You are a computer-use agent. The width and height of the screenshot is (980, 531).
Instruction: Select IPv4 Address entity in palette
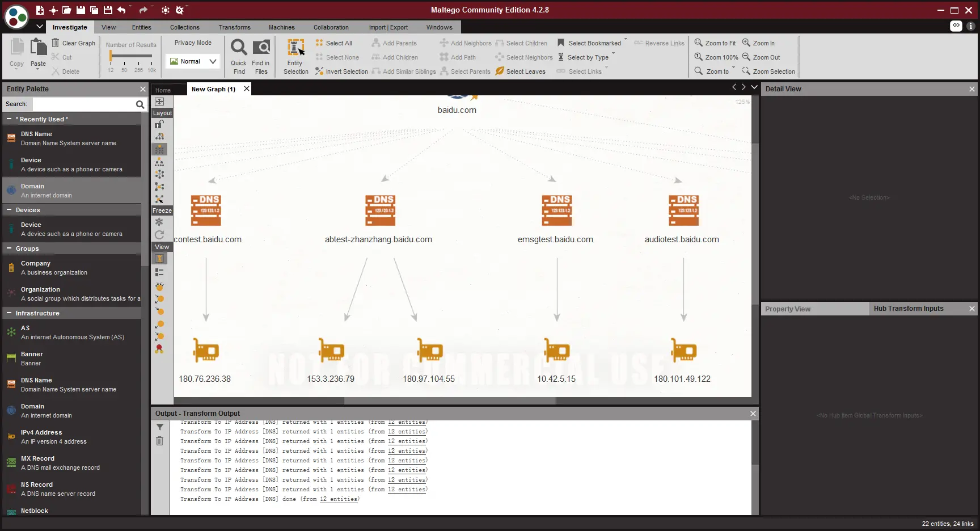(x=71, y=437)
